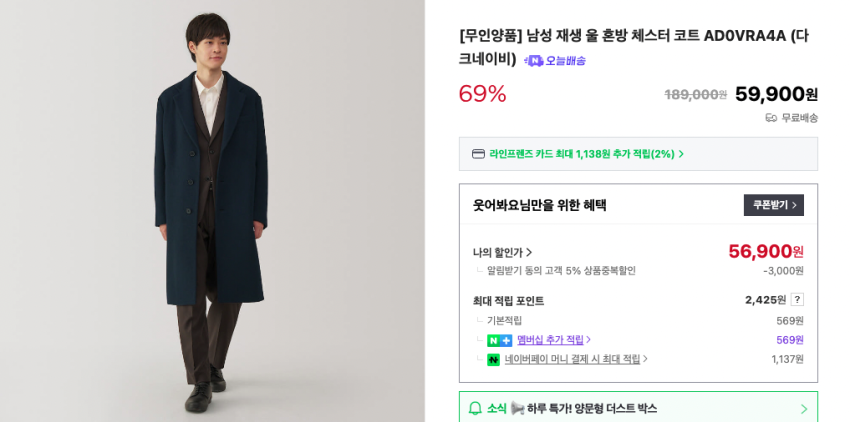Click the 라인프렌즈 카드 최대 1,138원 추가 적립 text
850x422 pixels.
pos(581,154)
